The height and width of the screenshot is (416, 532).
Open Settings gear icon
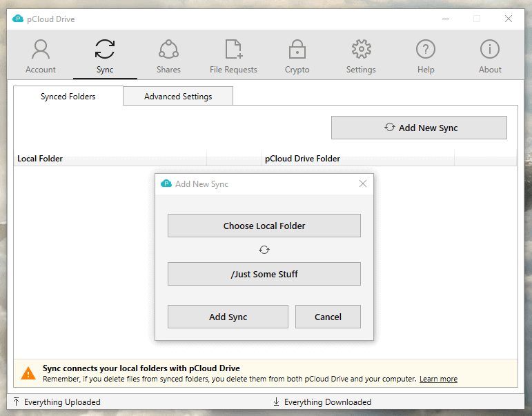pyautogui.click(x=362, y=49)
